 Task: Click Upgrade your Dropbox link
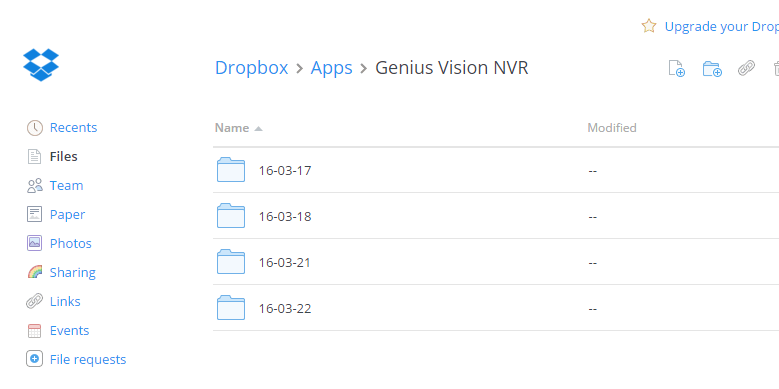[x=721, y=26]
